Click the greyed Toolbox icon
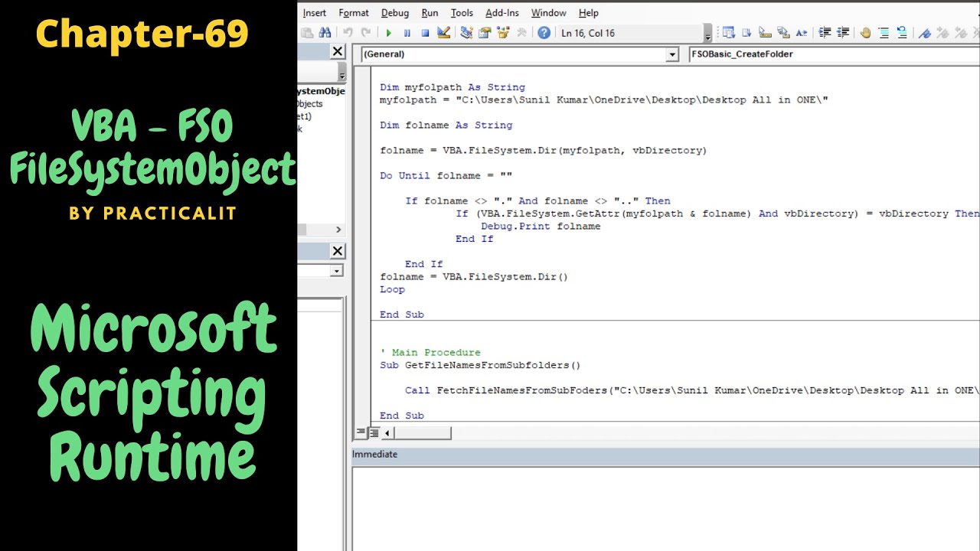The image size is (980, 551). pos(522,33)
